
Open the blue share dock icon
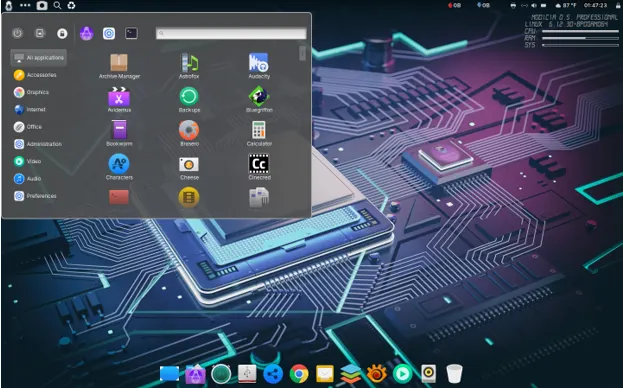(x=273, y=374)
